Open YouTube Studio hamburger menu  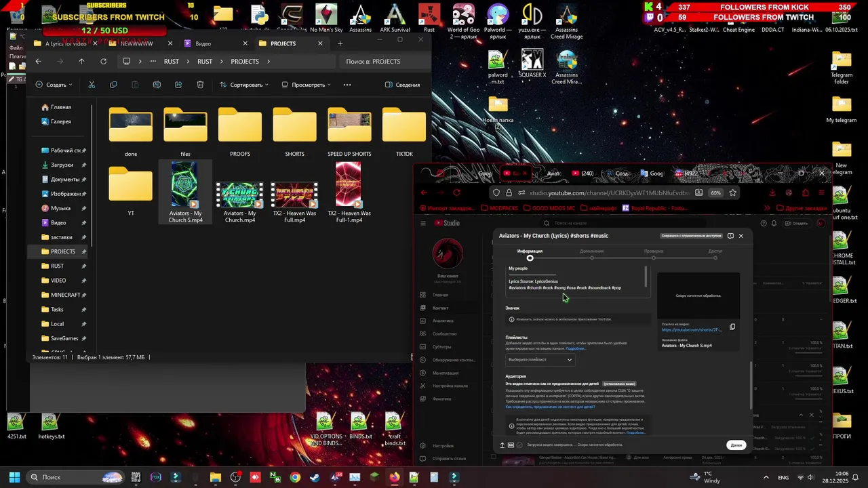423,223
